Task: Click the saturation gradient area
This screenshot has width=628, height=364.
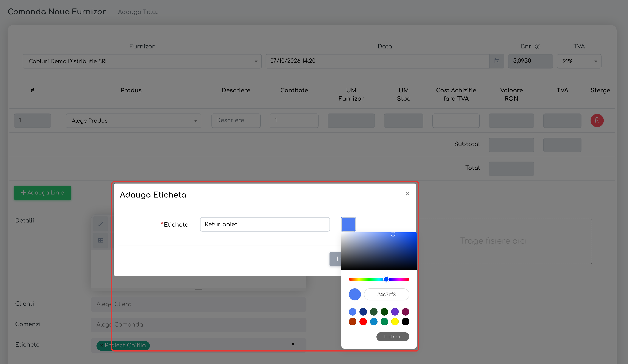Action: [x=379, y=251]
